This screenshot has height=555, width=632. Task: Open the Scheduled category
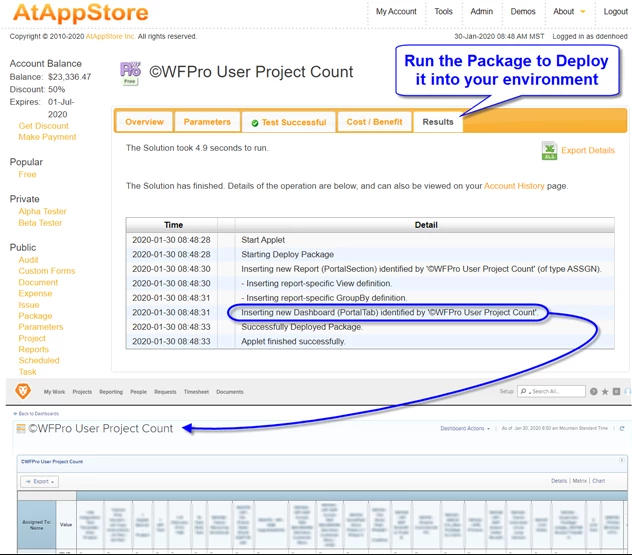(x=39, y=360)
